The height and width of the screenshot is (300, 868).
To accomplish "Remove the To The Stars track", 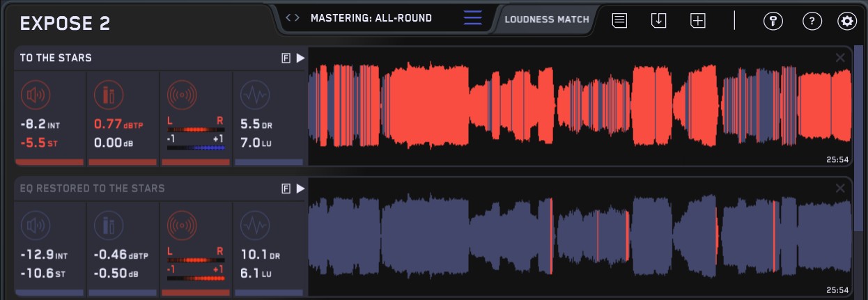I will click(x=840, y=58).
